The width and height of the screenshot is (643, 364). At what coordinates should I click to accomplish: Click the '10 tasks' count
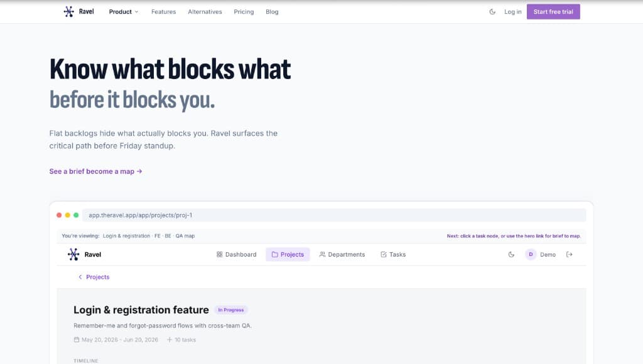coord(185,340)
